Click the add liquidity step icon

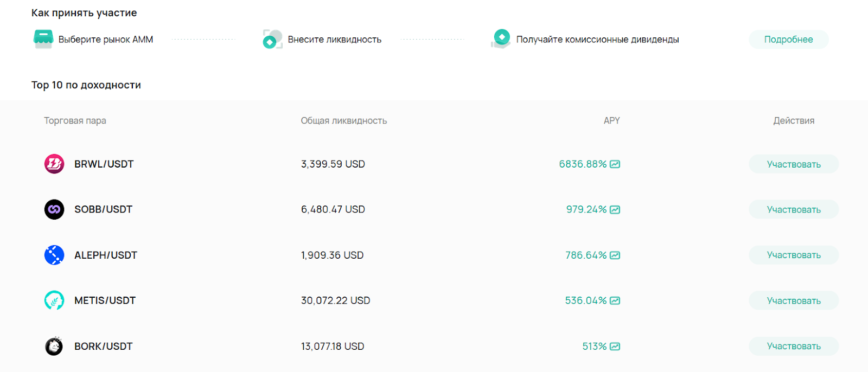[272, 39]
